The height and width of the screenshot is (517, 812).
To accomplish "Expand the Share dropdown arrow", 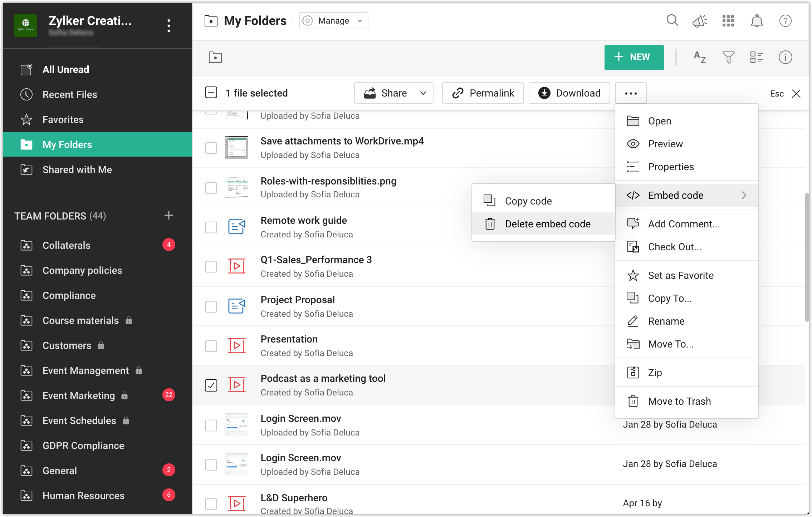I will click(x=423, y=93).
